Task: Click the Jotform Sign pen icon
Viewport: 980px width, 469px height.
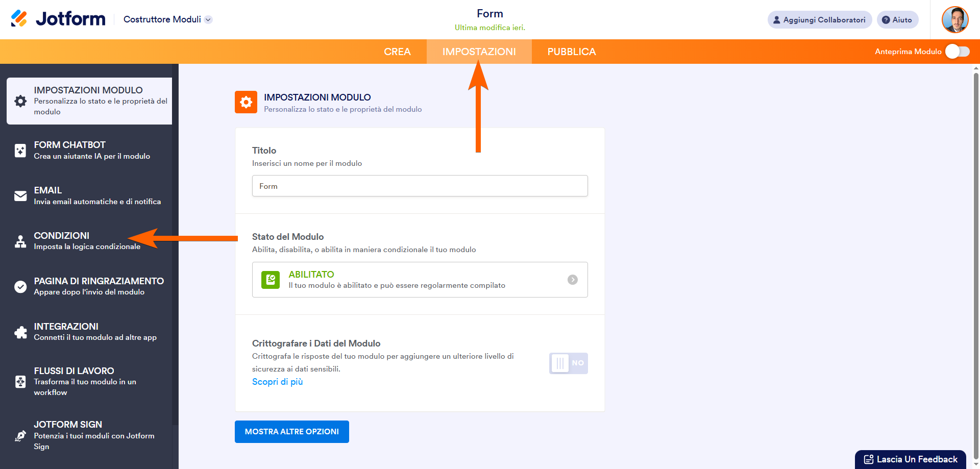Action: (x=20, y=435)
